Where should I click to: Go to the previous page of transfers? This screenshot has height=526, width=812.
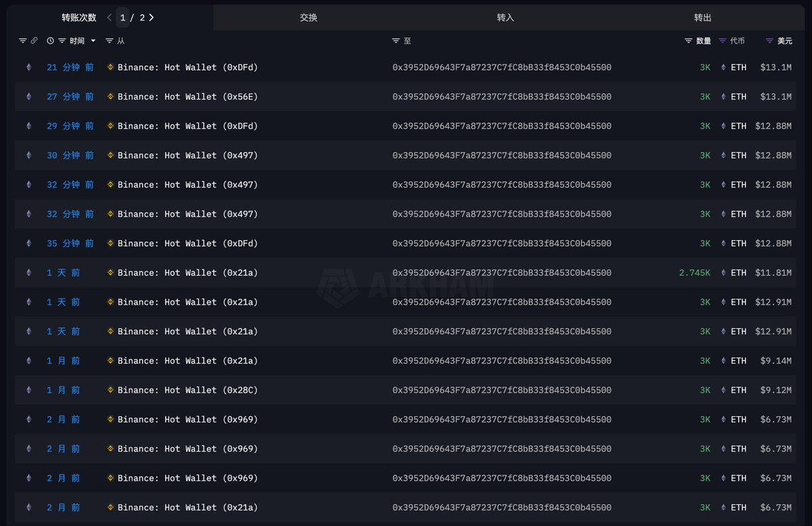[x=110, y=18]
